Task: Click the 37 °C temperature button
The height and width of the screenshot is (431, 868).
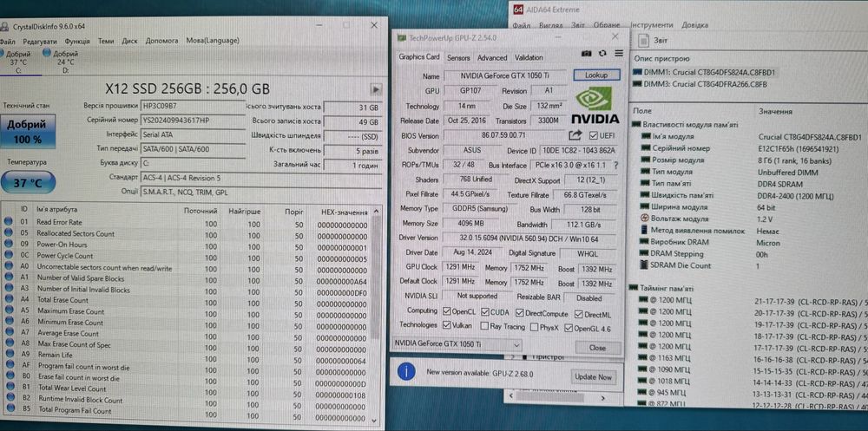Action: click(x=28, y=183)
